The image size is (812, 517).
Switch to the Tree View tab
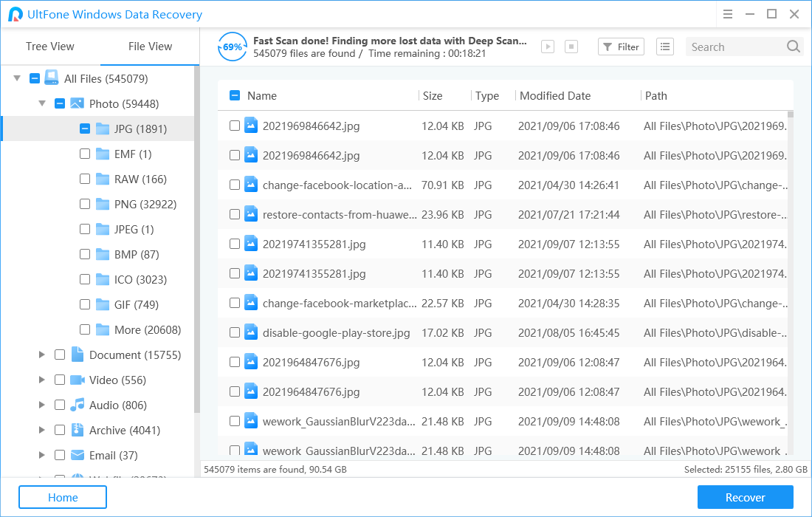50,47
